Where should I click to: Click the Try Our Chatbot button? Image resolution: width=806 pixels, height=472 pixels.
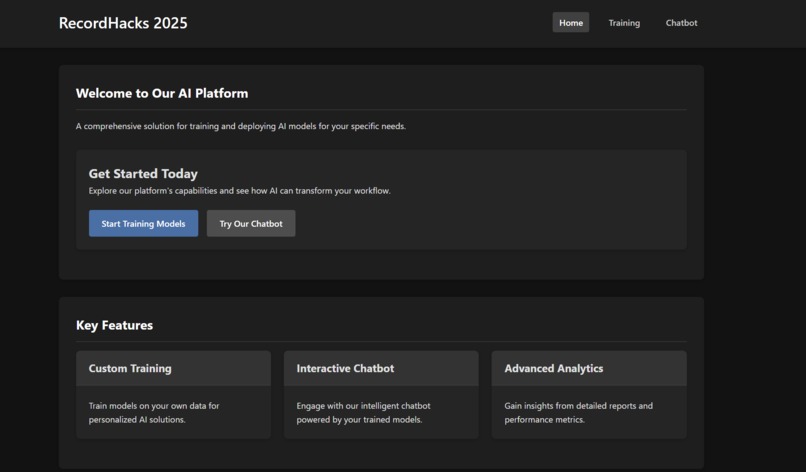(251, 224)
